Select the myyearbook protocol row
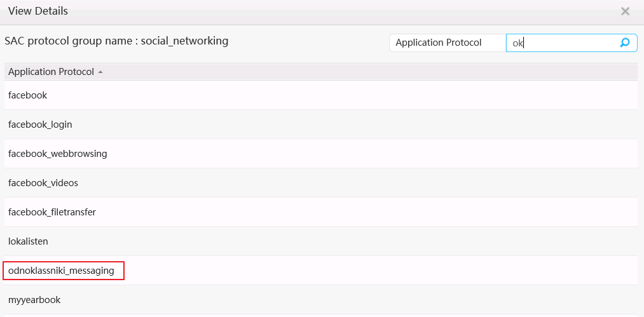Viewport: 644px width, 317px height. [34, 300]
